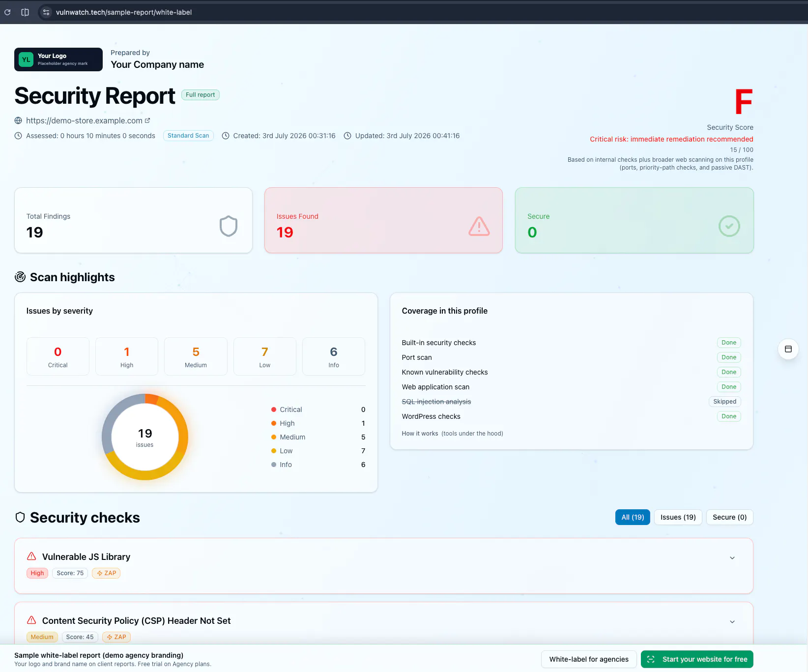Viewport: 808px width, 672px height.
Task: Click the High orange legend dot
Action: point(274,423)
